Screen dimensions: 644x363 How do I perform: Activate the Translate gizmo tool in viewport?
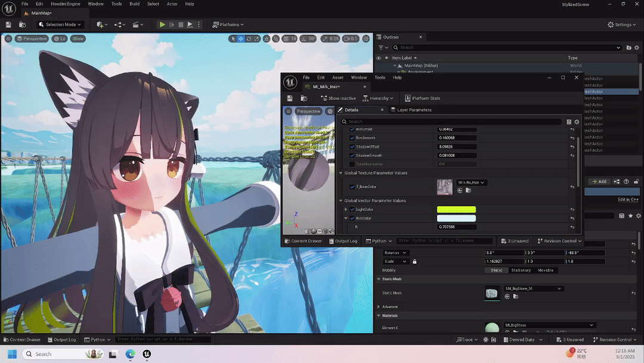click(241, 39)
